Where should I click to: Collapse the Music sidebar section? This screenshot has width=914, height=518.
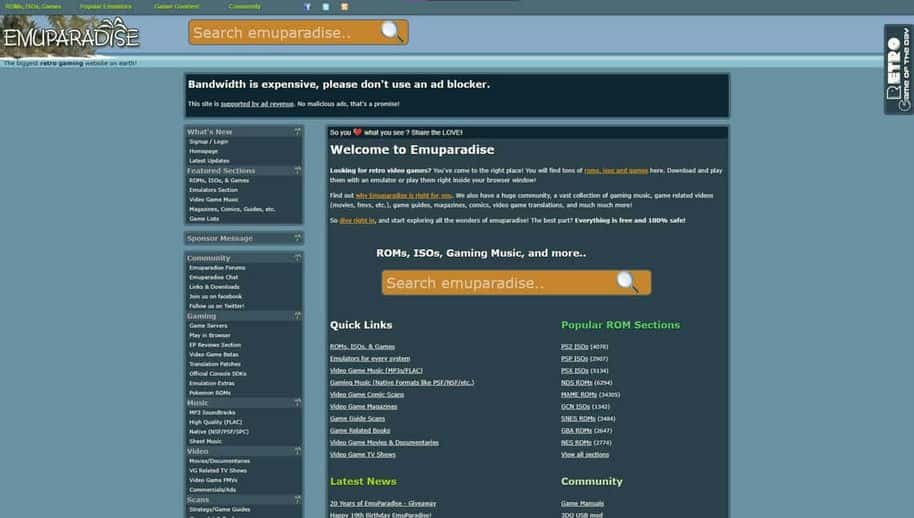point(297,403)
